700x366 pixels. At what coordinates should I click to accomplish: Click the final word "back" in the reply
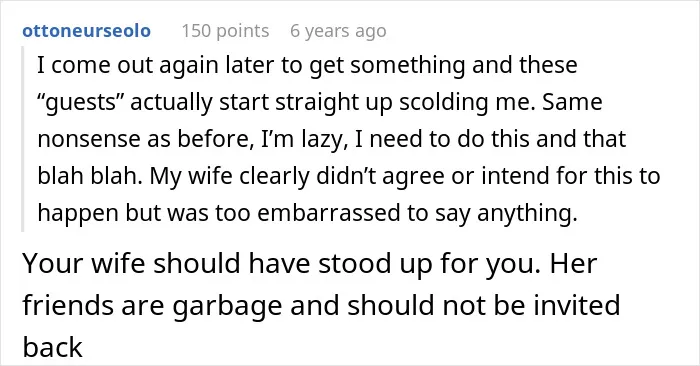52,347
